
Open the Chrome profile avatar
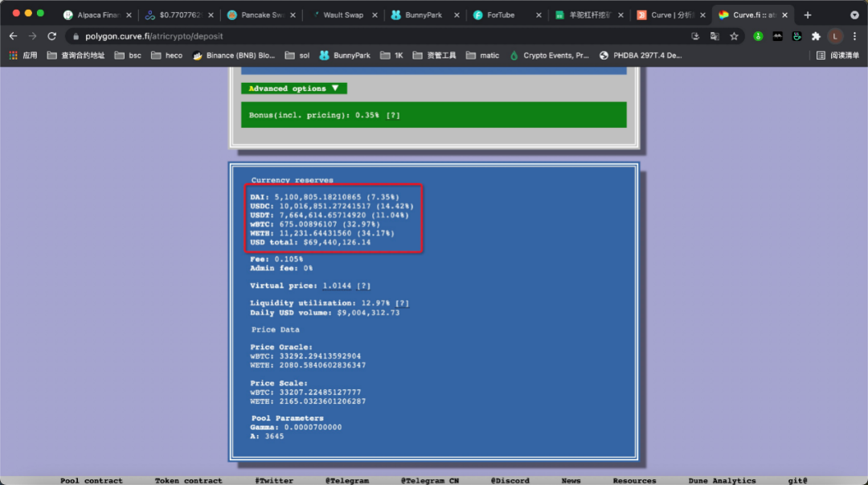click(835, 36)
